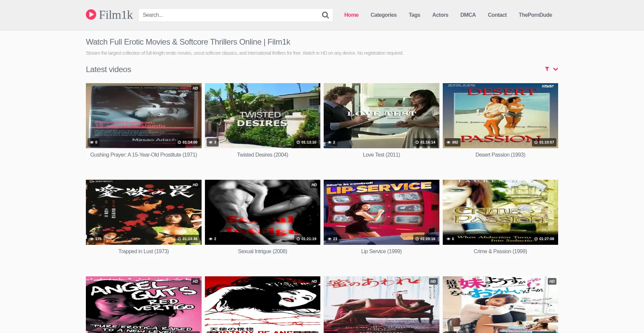Open the Sexual Intrigue video thumbnail
The image size is (644, 333).
click(x=263, y=212)
